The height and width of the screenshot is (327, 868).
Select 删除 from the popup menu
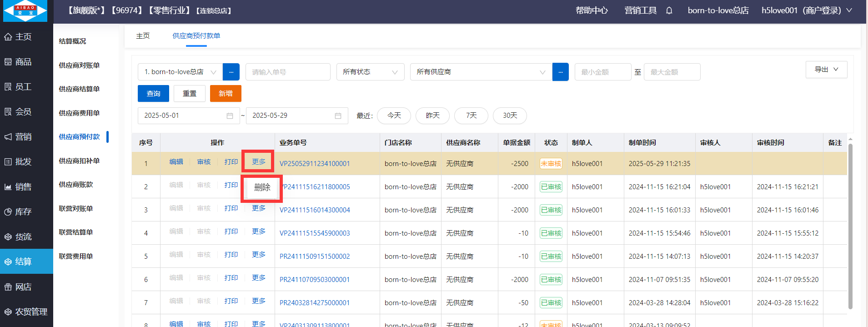pyautogui.click(x=262, y=187)
